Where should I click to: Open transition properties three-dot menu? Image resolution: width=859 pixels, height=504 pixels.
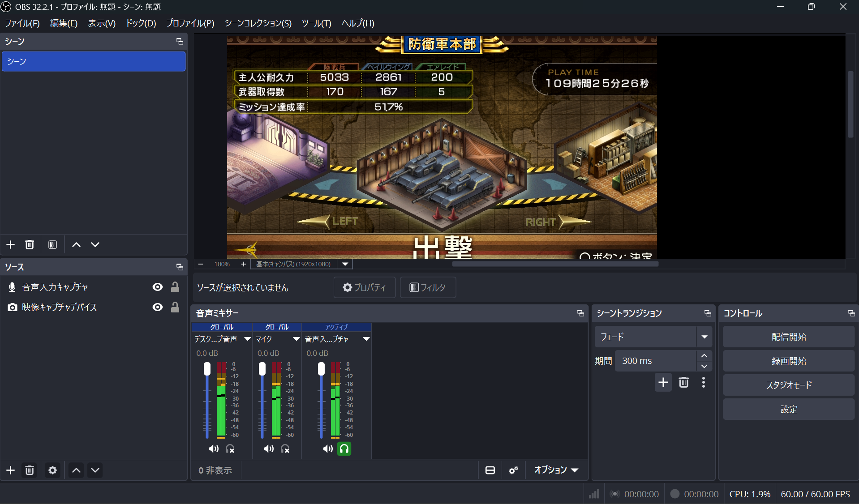pyautogui.click(x=704, y=382)
